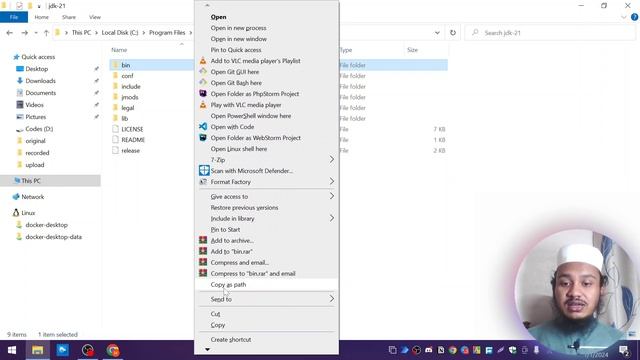Select the jmods folder
The image size is (640, 360).
130,97
